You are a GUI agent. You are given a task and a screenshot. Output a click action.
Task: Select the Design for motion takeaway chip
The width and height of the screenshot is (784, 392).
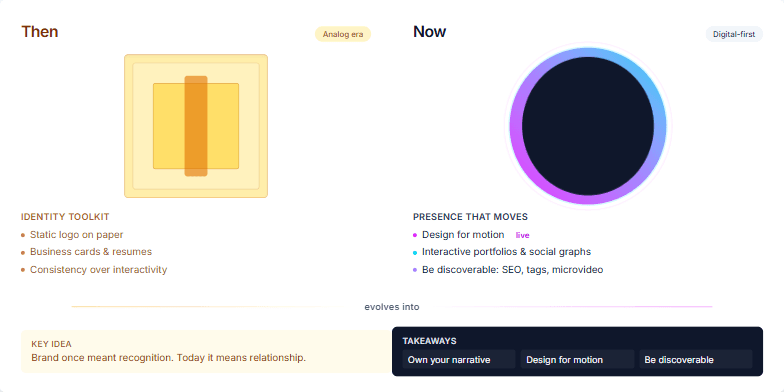(578, 360)
